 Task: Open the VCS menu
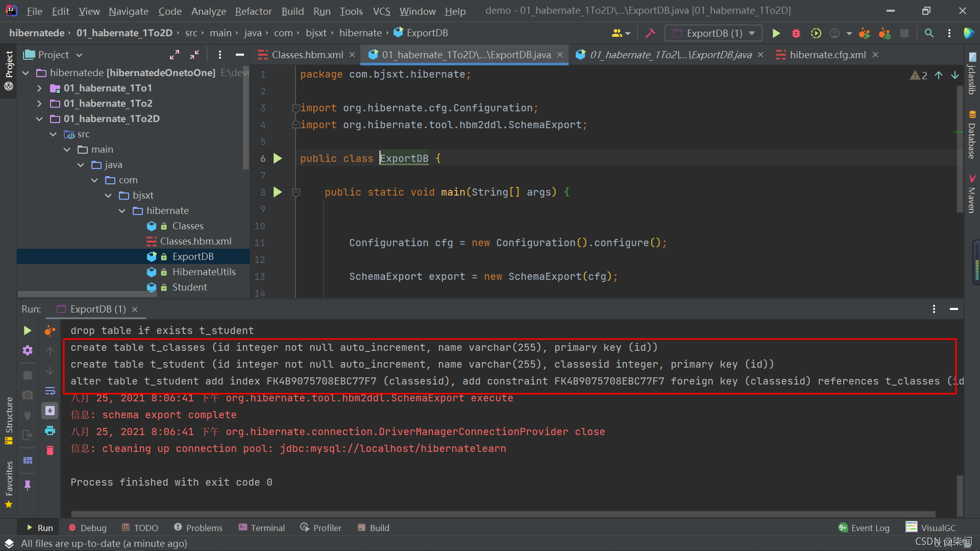(381, 11)
